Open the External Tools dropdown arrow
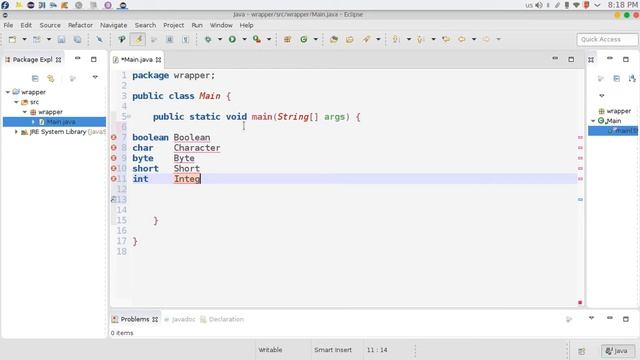640x360 pixels. point(269,40)
